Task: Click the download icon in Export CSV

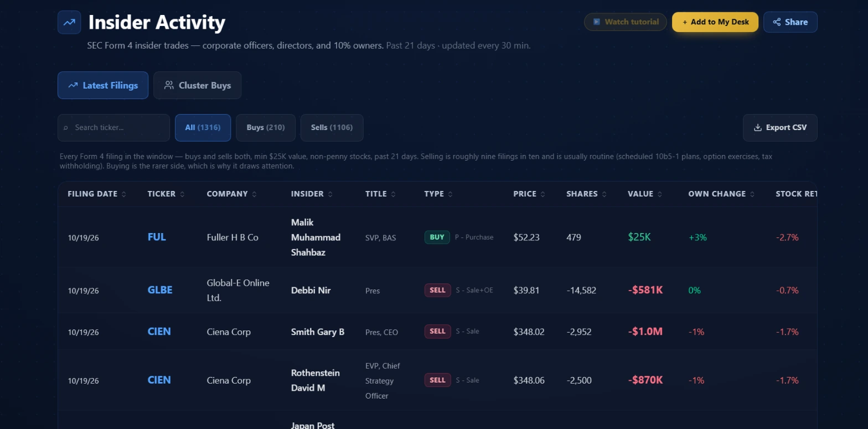Action: pos(758,127)
